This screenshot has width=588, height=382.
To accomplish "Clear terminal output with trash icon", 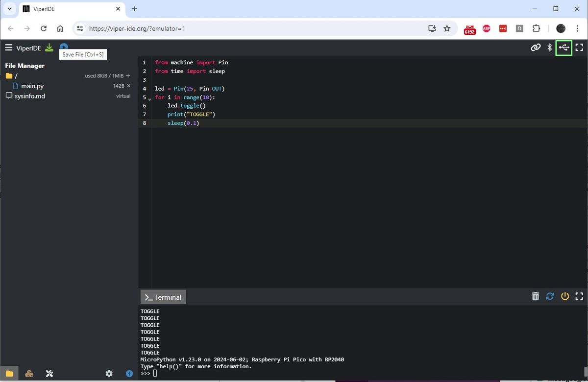I will 535,296.
